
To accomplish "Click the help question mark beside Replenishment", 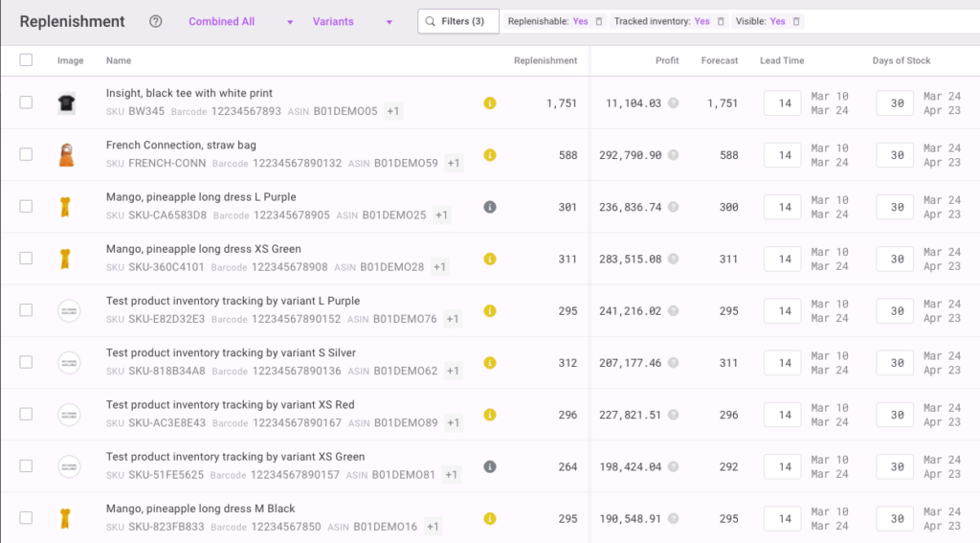I will [156, 22].
